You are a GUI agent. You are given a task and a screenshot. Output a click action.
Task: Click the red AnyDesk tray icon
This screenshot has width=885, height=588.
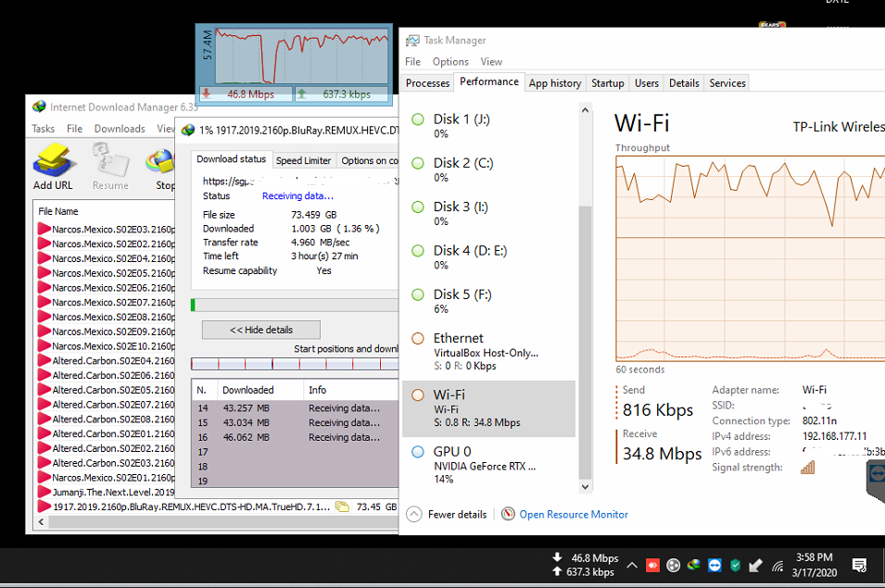[x=652, y=565]
